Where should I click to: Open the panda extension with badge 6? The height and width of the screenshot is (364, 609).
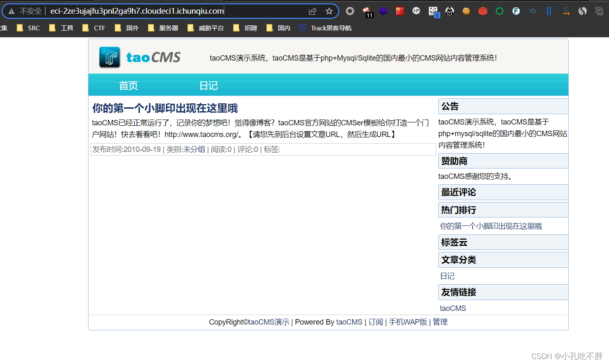434,12
